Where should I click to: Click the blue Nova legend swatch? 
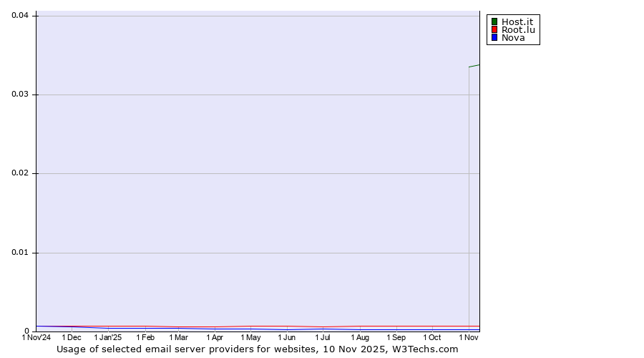click(x=494, y=37)
